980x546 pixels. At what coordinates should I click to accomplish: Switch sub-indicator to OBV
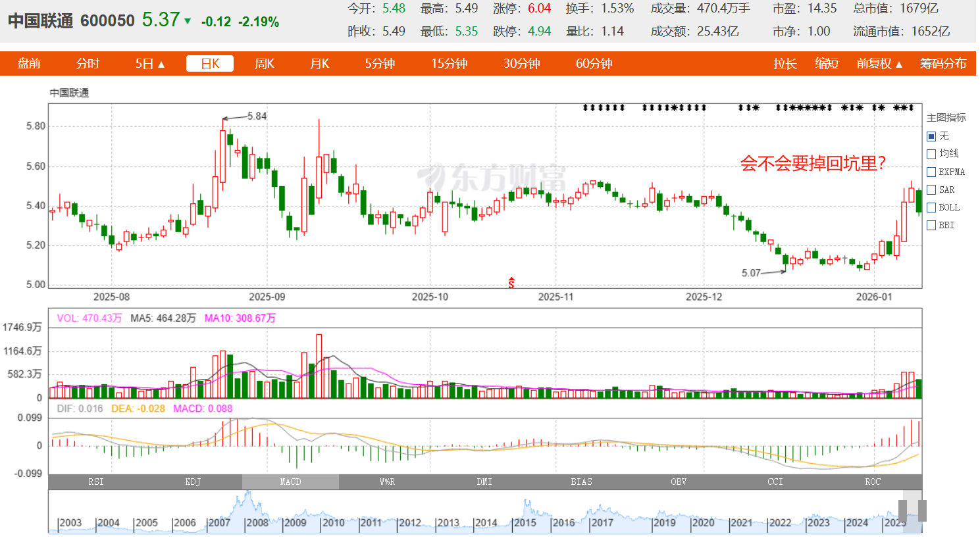pyautogui.click(x=679, y=482)
